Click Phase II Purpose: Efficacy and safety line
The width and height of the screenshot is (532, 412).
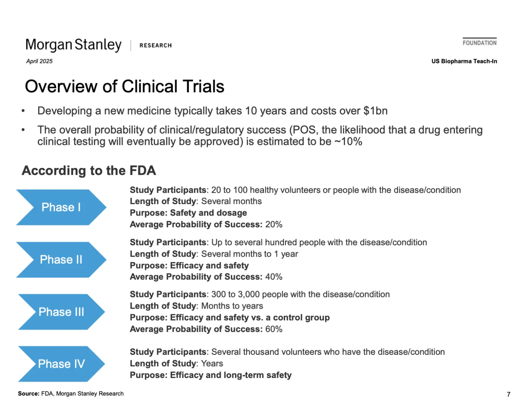(189, 266)
